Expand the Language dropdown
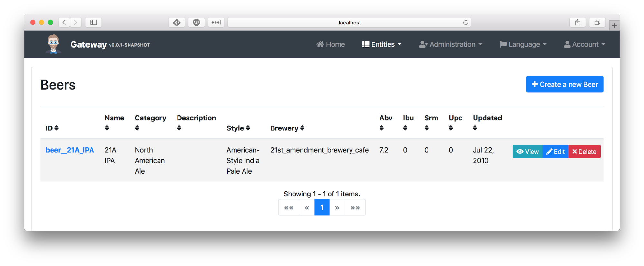This screenshot has width=644, height=266. point(523,44)
